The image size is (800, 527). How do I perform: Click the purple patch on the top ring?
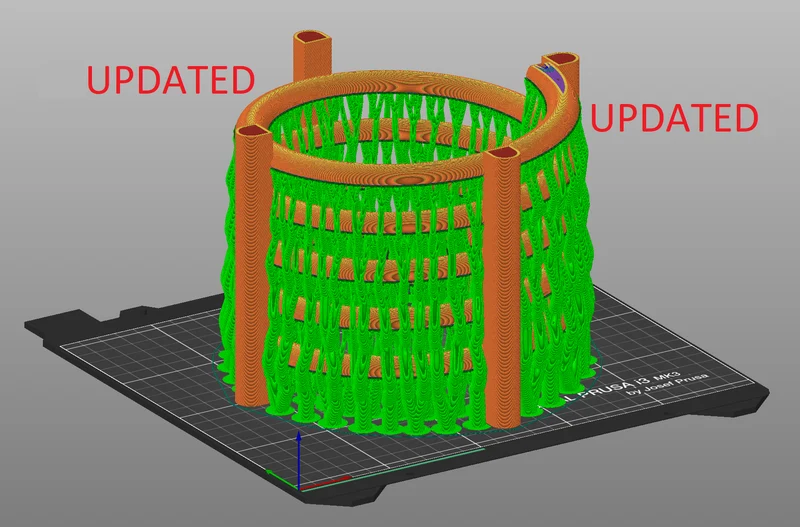pyautogui.click(x=554, y=78)
